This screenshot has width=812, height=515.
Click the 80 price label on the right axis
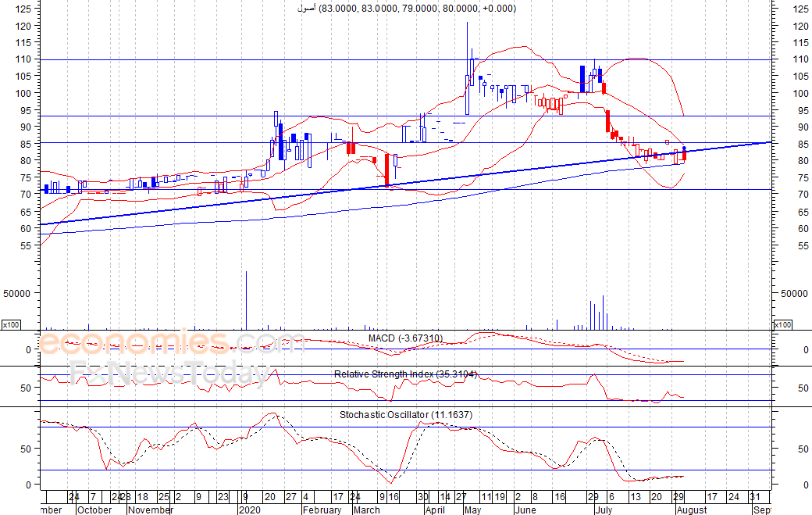(x=803, y=161)
